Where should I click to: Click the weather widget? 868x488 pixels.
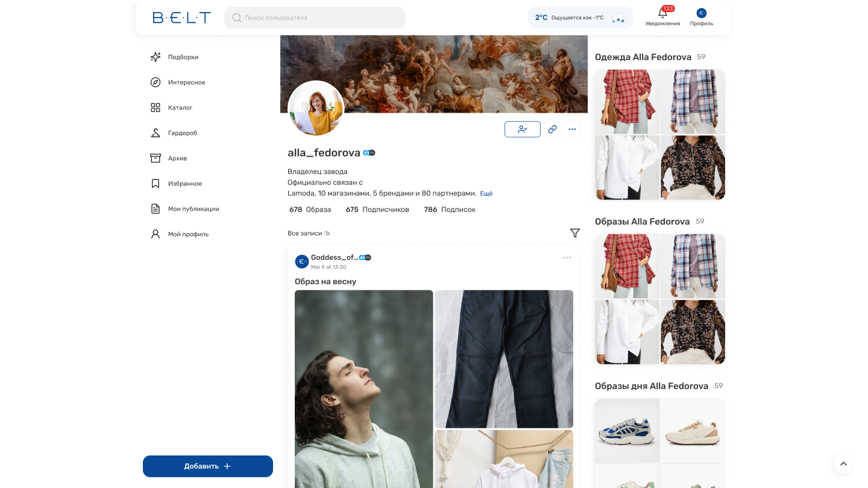580,17
